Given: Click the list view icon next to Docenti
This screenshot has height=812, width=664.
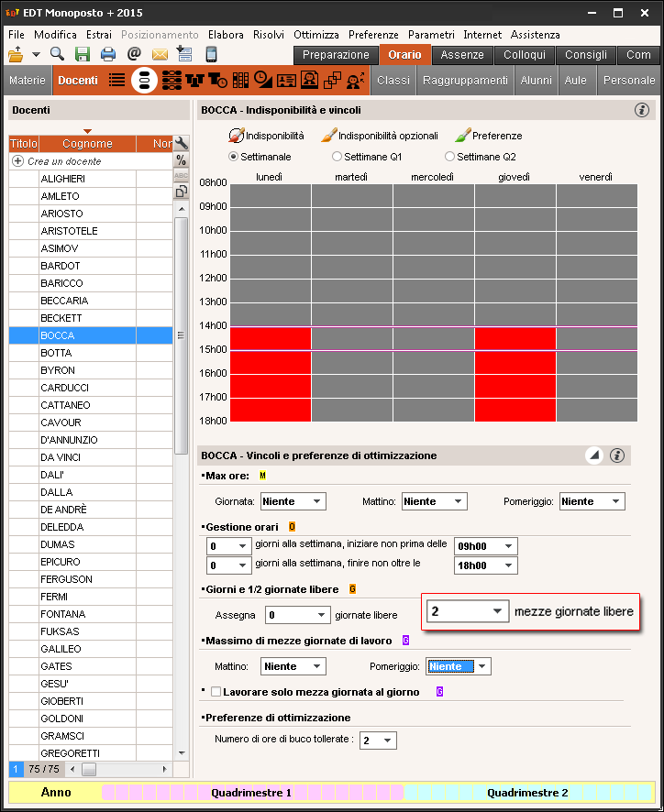Looking at the screenshot, I should [117, 80].
